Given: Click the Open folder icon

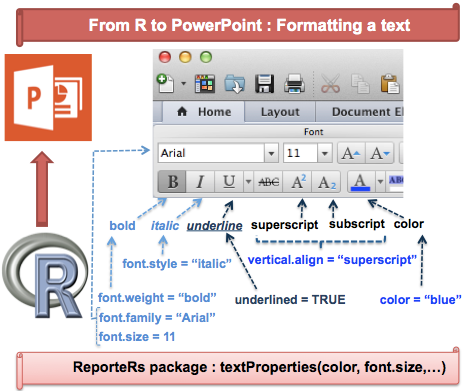Looking at the screenshot, I should [x=235, y=84].
